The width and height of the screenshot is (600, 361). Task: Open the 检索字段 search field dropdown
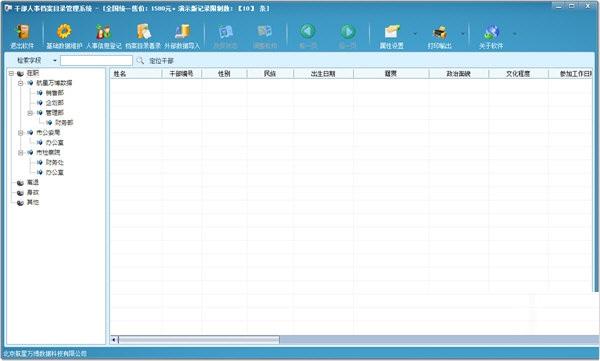[55, 60]
